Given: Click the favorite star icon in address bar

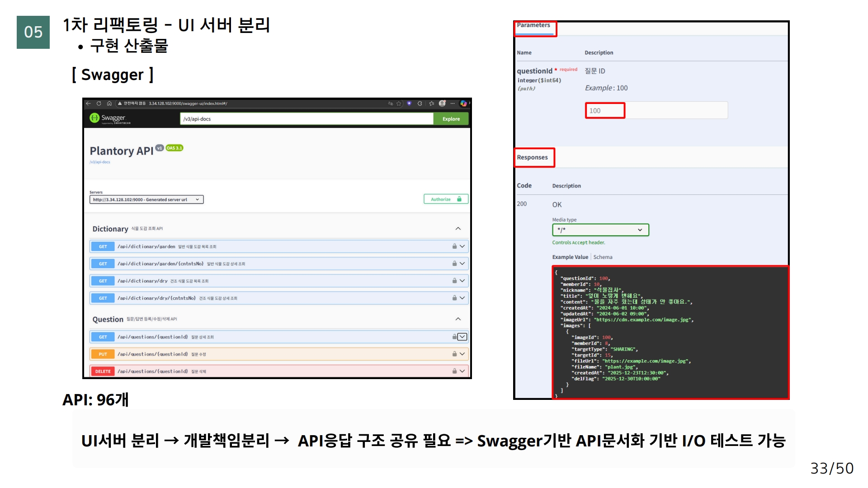Looking at the screenshot, I should tap(399, 103).
